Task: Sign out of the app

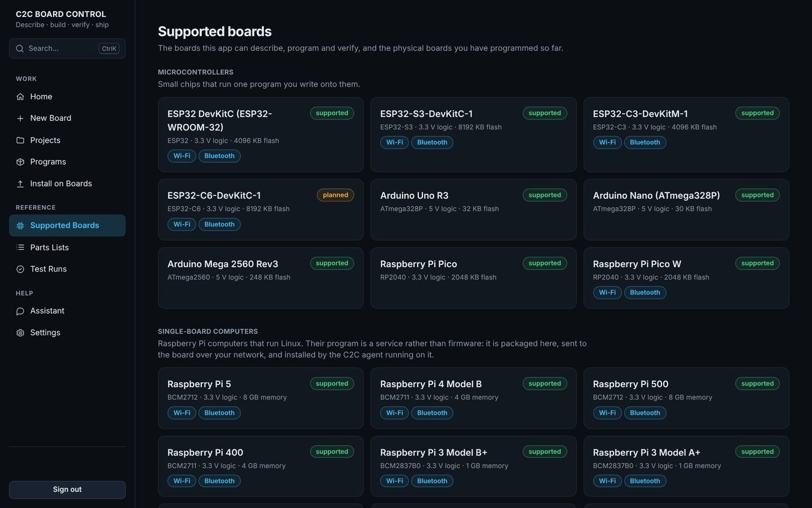Action: pyautogui.click(x=67, y=489)
